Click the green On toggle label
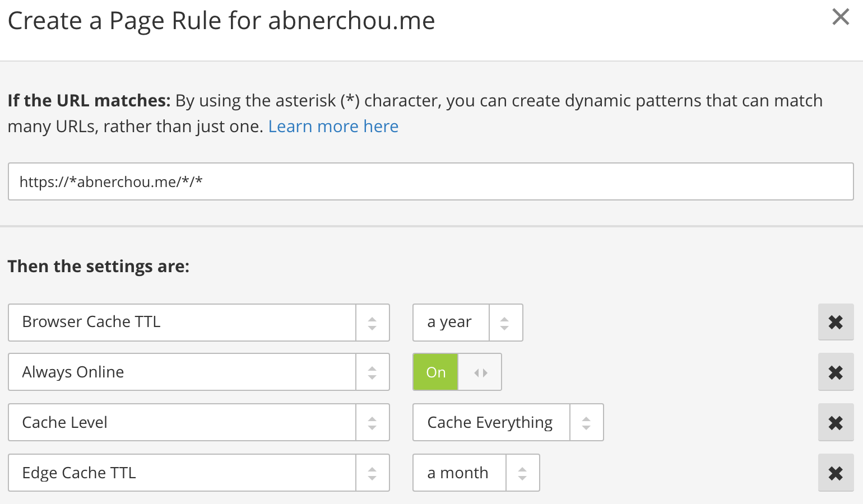 435,372
